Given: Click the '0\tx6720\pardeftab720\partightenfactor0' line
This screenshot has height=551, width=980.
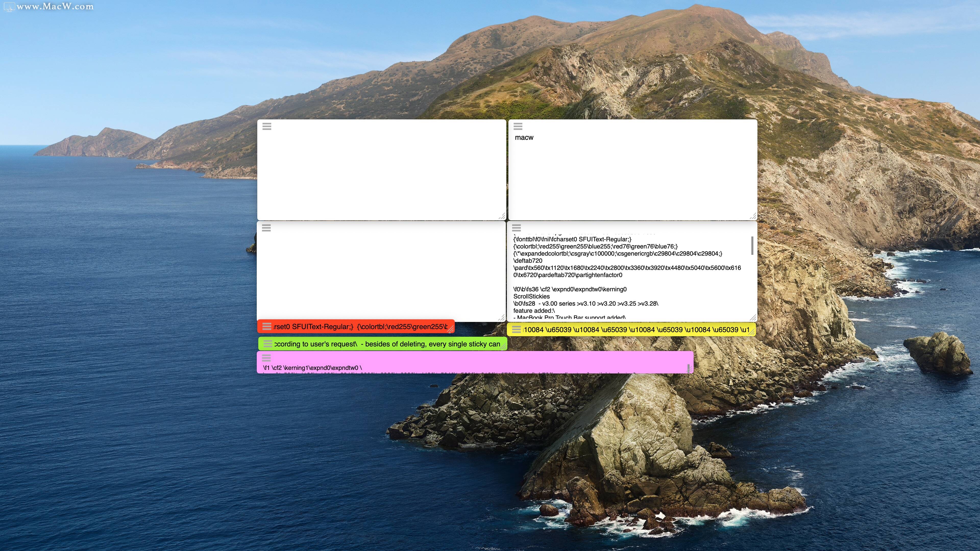Looking at the screenshot, I should (x=568, y=275).
